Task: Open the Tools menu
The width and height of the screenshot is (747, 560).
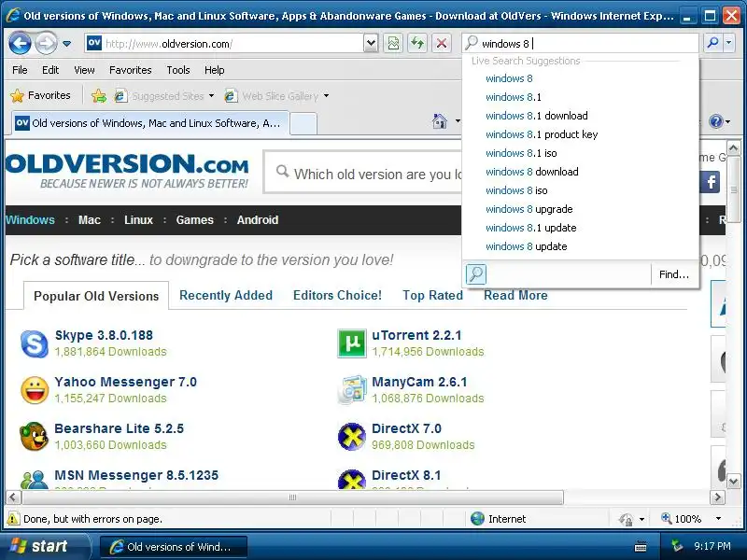Action: pyautogui.click(x=178, y=70)
